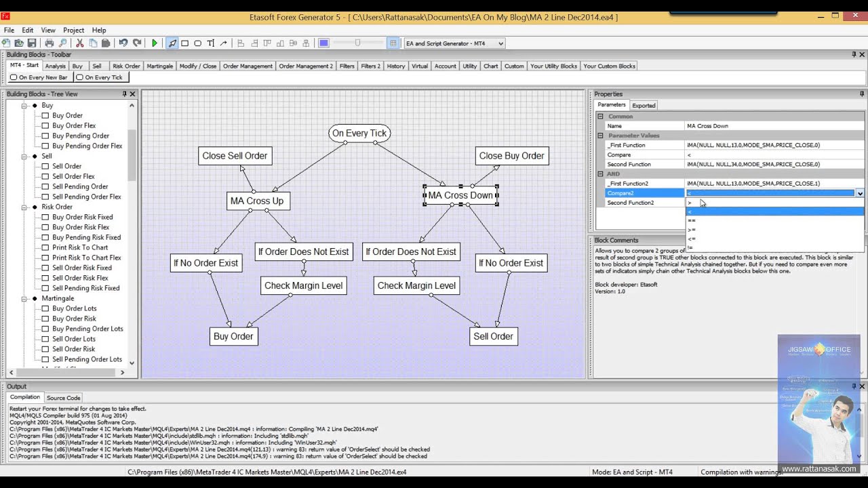Screen dimensions: 868x488
Task: Select the Check Margin Level block under MA Cross Down
Action: pos(417,285)
